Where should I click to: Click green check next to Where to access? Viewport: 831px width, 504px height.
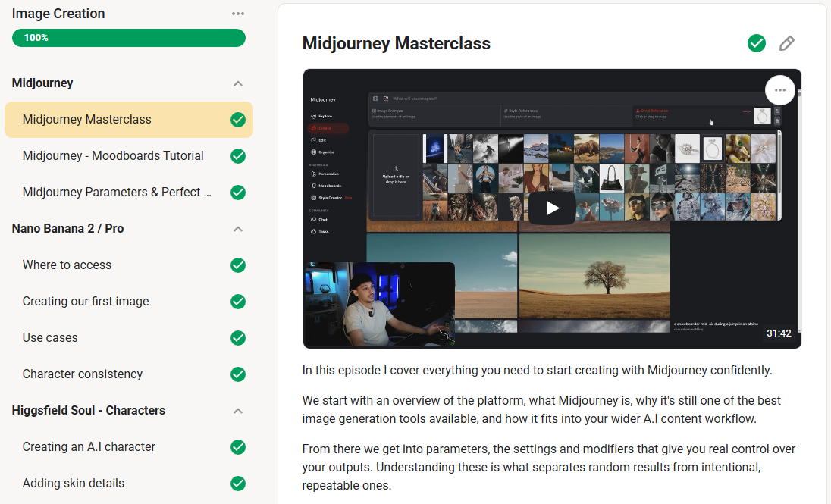(238, 265)
